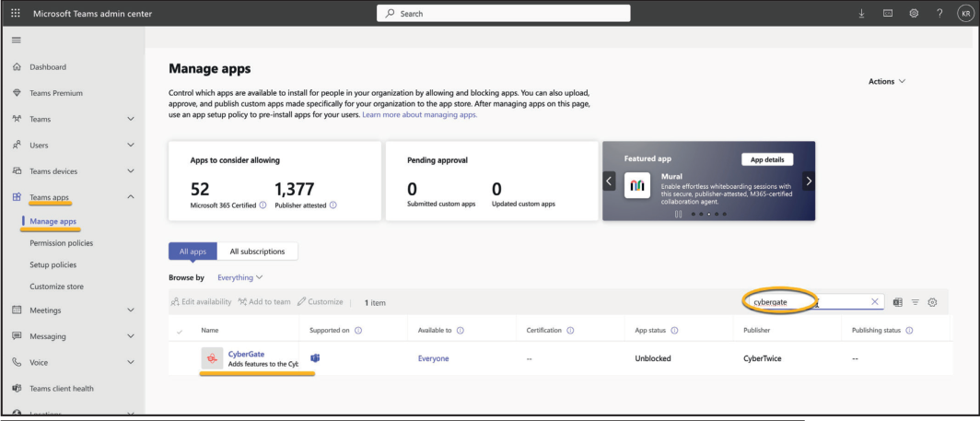Screen dimensions: 980x421
Task: Clear the cybergate search with X
Action: 874,302
